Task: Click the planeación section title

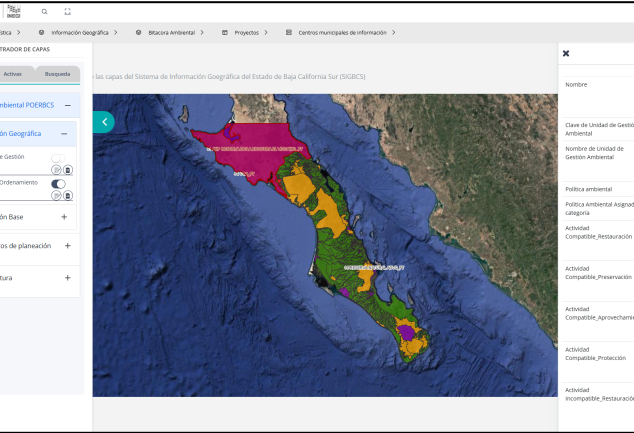Action: (25, 246)
